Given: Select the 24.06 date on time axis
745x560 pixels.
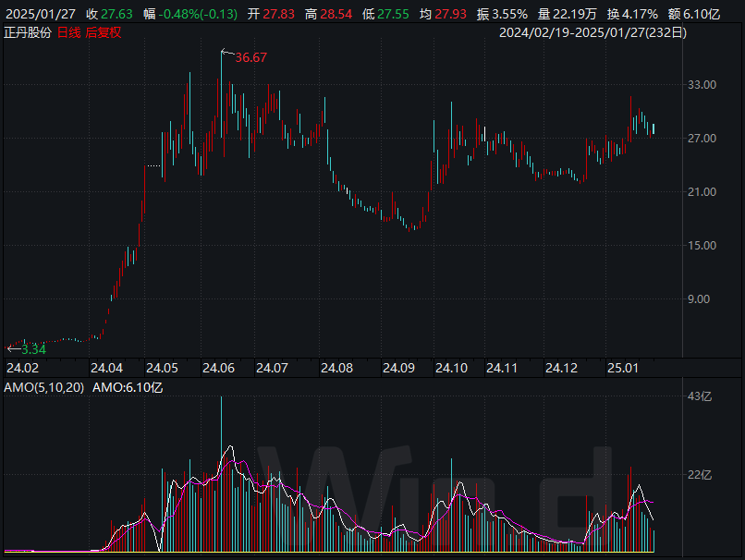Looking at the screenshot, I should coord(218,368).
